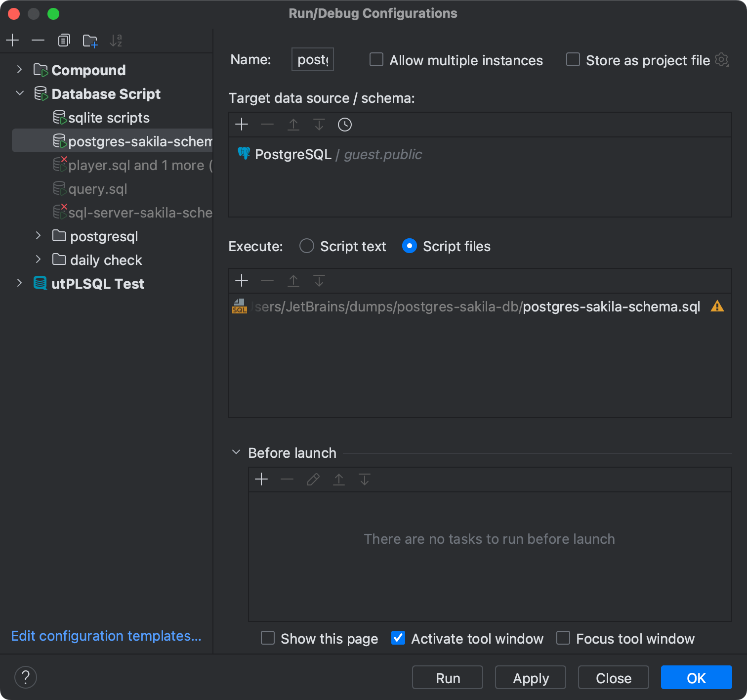Create a new run configuration

(12, 40)
